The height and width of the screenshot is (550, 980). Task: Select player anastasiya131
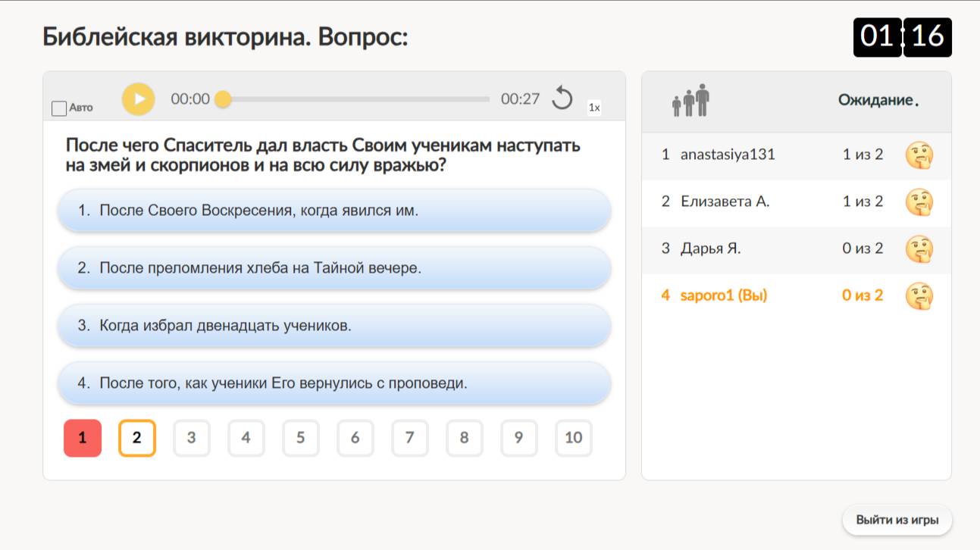tap(797, 155)
